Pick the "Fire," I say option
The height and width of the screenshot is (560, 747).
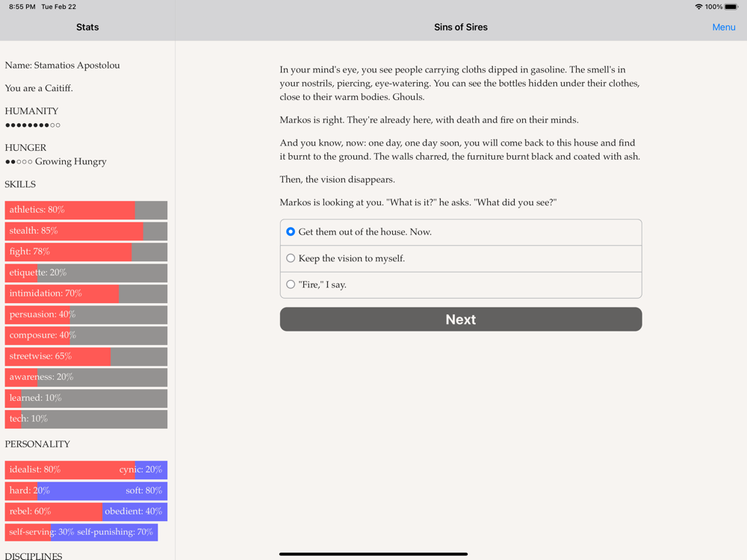click(461, 284)
